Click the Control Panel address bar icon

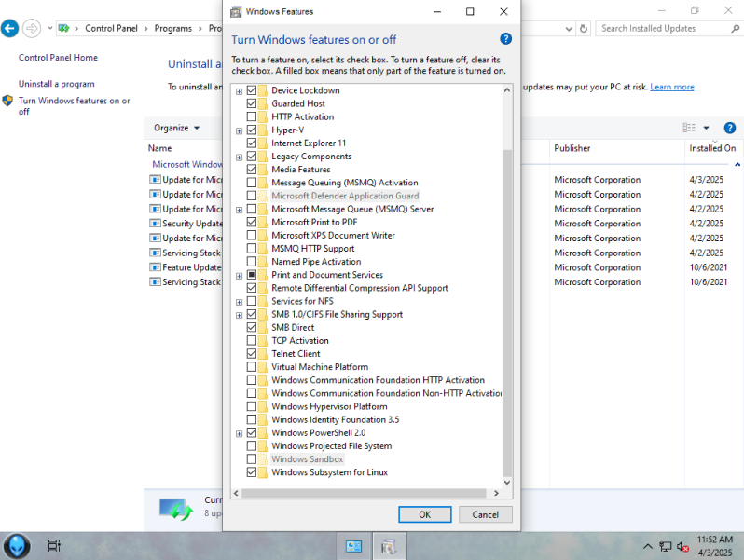pos(63,29)
